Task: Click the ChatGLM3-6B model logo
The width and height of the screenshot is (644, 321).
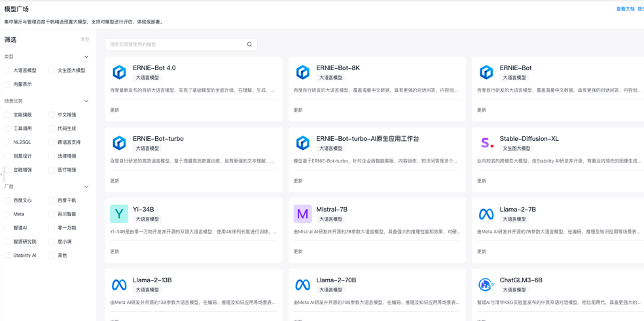Action: pos(486,284)
